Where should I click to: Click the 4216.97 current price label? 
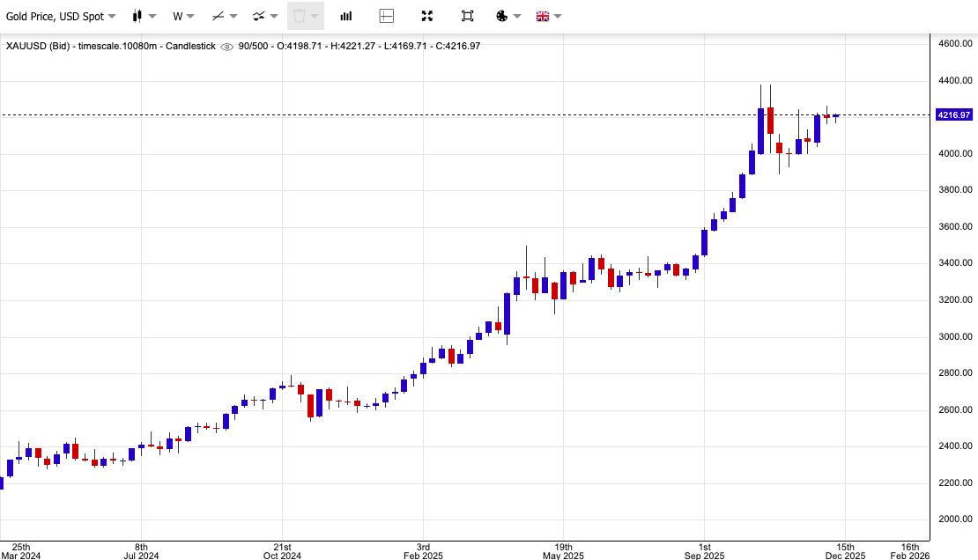click(953, 115)
